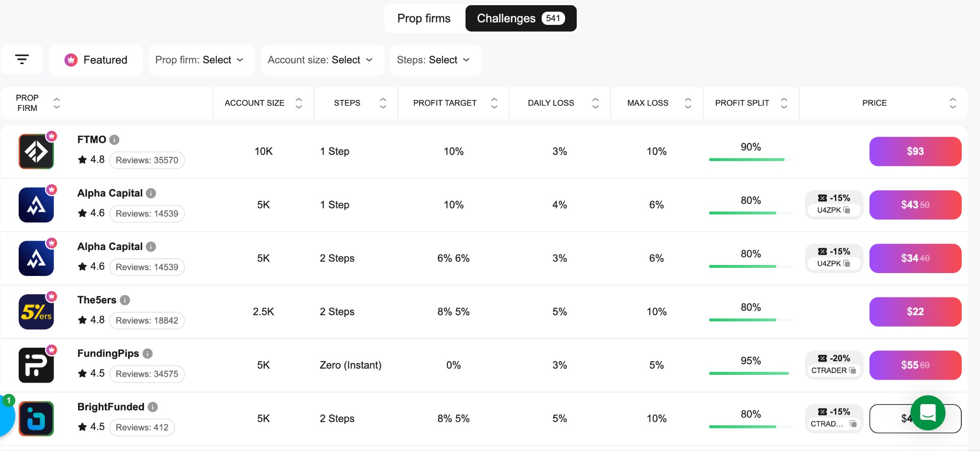Sort by Max Loss column
Screen dimensions: 980x451
click(x=688, y=103)
